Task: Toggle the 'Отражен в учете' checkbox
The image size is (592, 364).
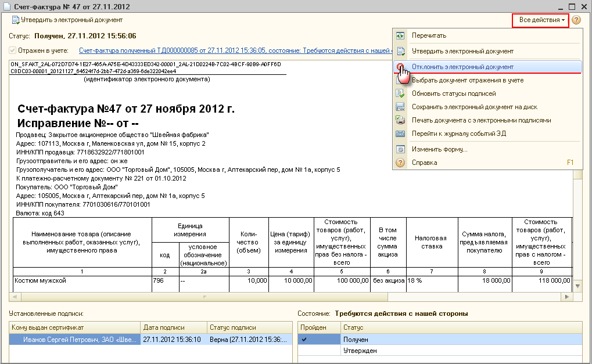Action: tap(13, 51)
